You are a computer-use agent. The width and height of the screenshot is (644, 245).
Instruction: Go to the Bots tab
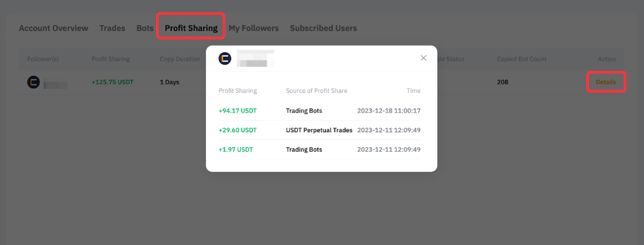point(145,28)
